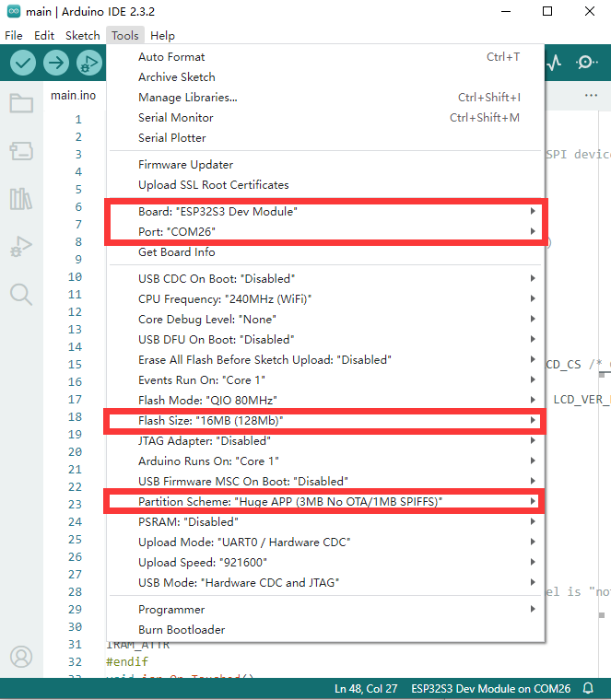Click the Verify sketch checkmark button
611x700 pixels.
coord(23,63)
